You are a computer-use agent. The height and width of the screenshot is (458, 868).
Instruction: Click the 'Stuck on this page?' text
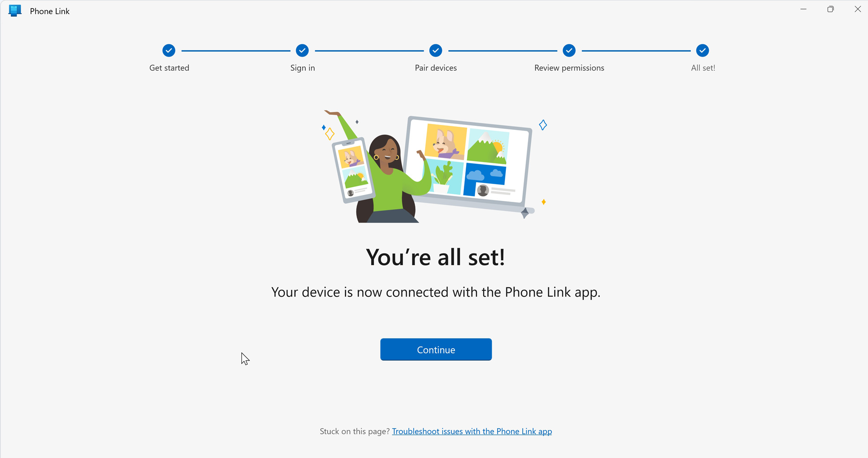click(x=354, y=431)
